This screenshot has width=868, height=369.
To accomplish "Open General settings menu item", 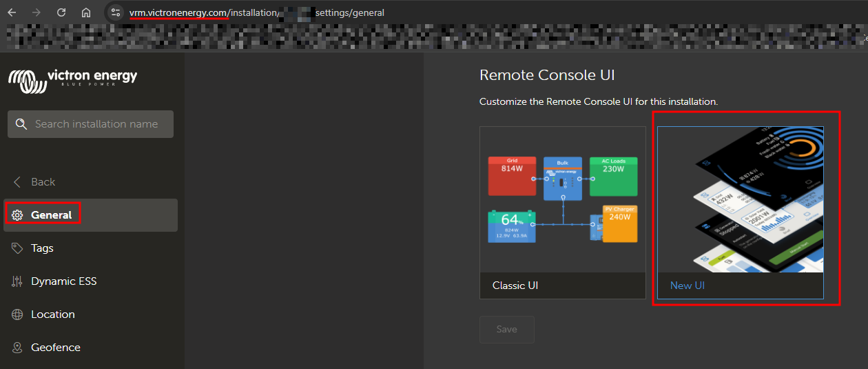I will coord(91,215).
